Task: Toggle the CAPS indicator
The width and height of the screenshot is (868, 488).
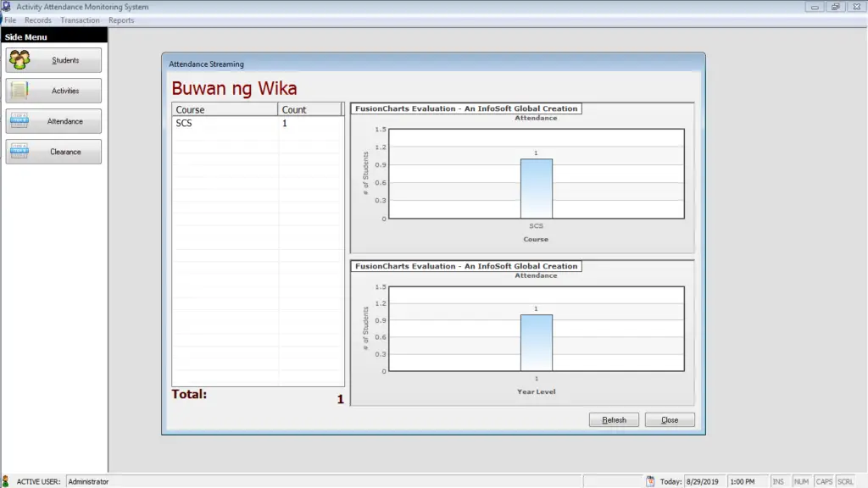Action: [x=823, y=480]
